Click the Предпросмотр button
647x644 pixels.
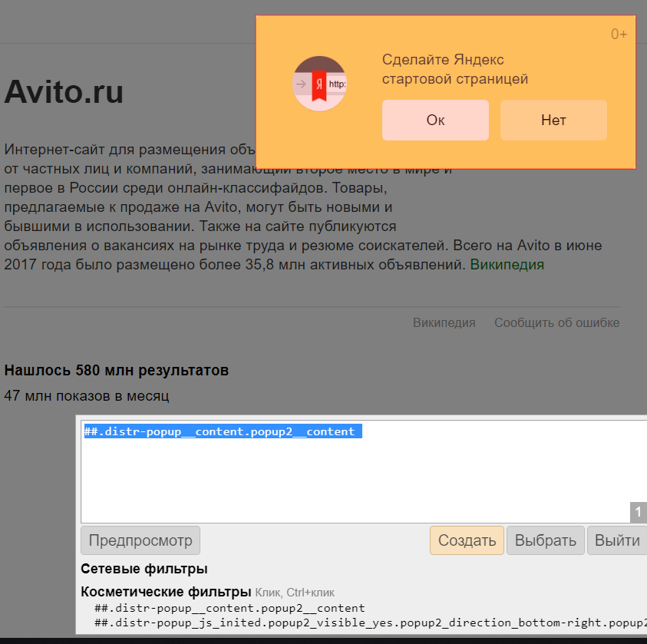pos(140,540)
